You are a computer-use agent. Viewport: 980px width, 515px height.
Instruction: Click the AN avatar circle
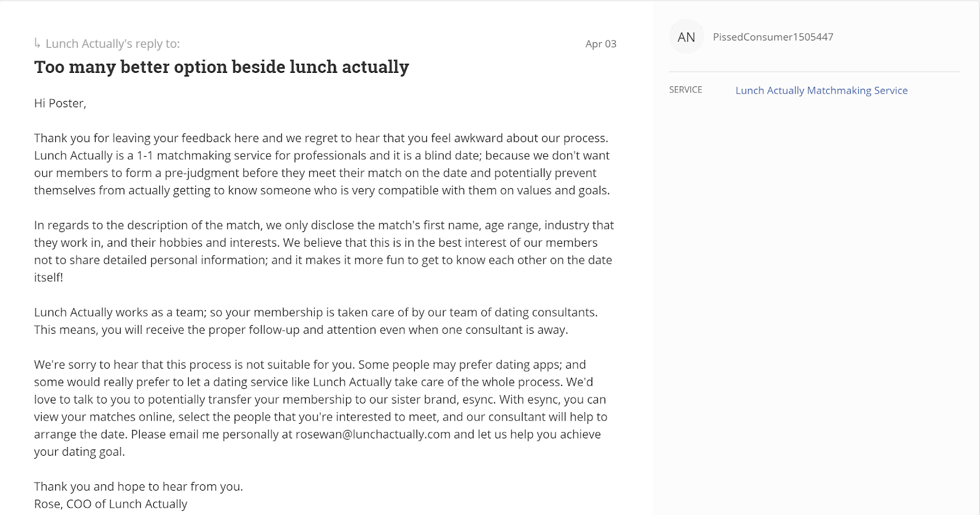click(686, 37)
